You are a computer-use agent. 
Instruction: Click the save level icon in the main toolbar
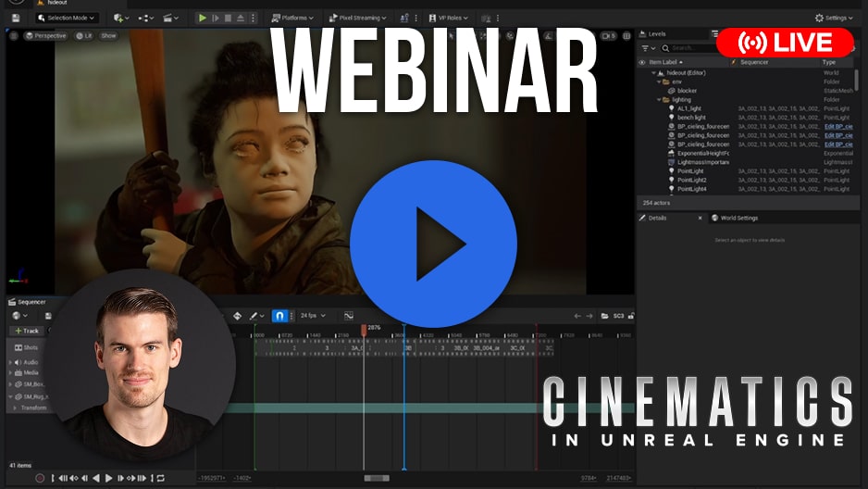(16, 19)
